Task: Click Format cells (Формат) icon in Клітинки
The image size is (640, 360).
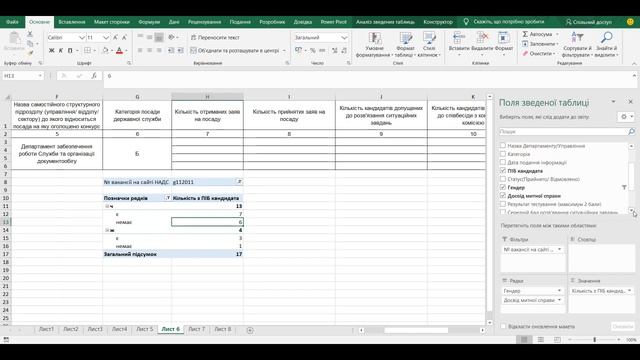Action: (504, 38)
